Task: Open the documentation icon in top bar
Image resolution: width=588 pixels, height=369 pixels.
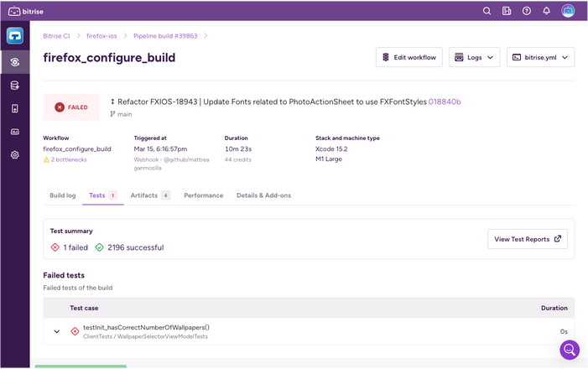Action: [507, 11]
